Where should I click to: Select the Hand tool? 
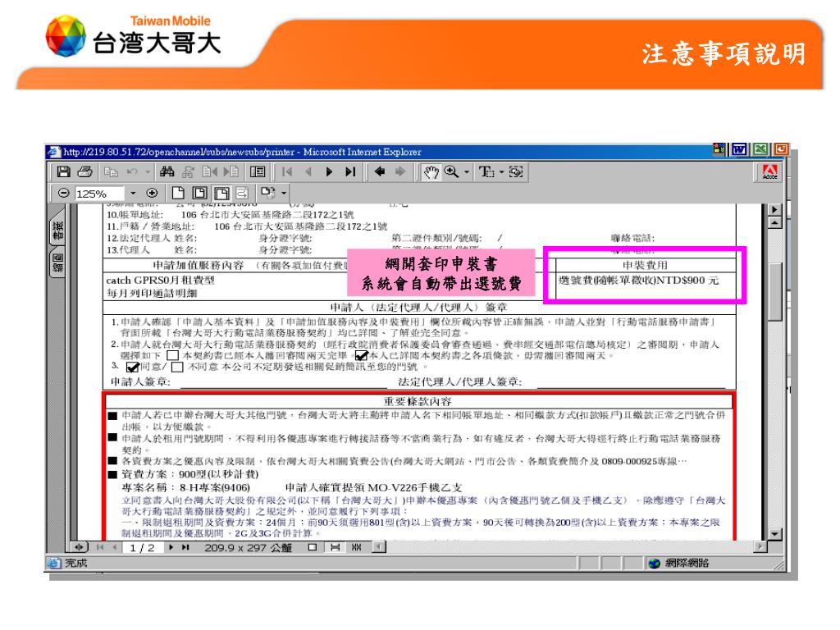pos(431,172)
